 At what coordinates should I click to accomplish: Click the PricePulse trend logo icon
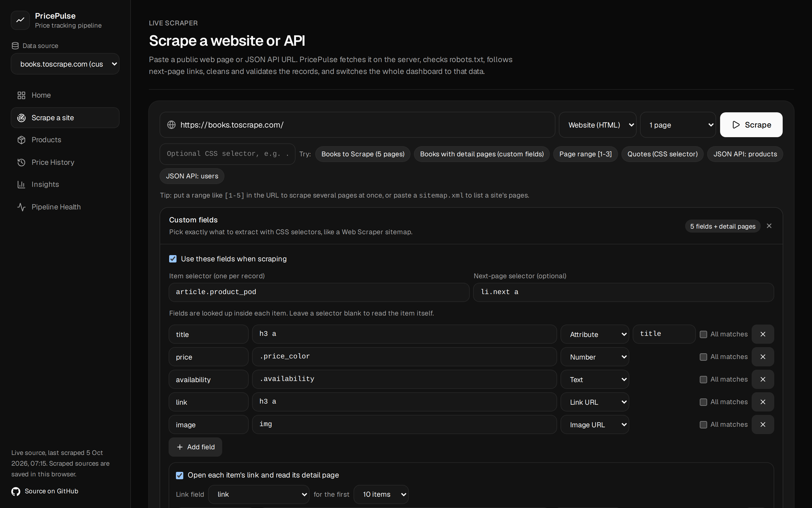pyautogui.click(x=21, y=20)
